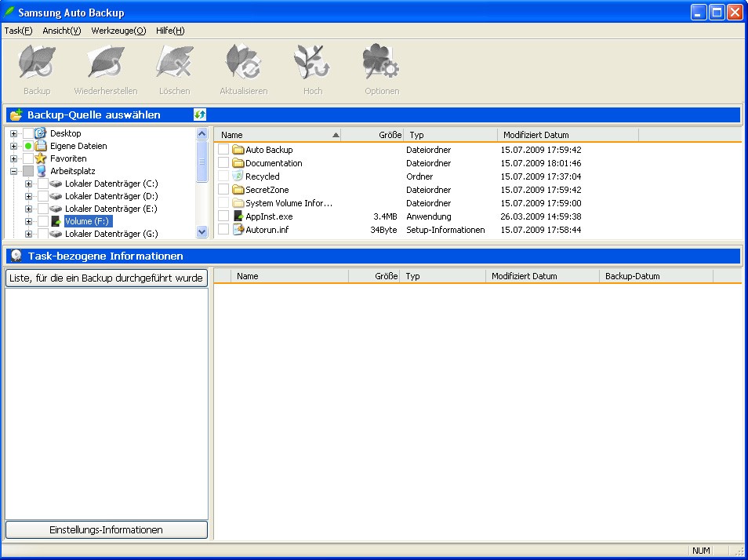Click the tree scrollbar down arrow
The image size is (748, 560).
click(202, 232)
